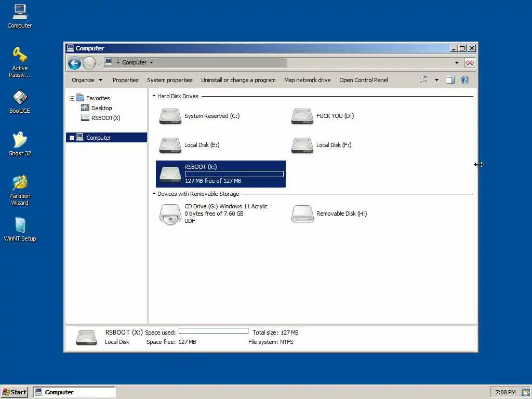This screenshot has width=532, height=399.
Task: Launch WinNT Setup from the desktop
Action: click(x=20, y=229)
